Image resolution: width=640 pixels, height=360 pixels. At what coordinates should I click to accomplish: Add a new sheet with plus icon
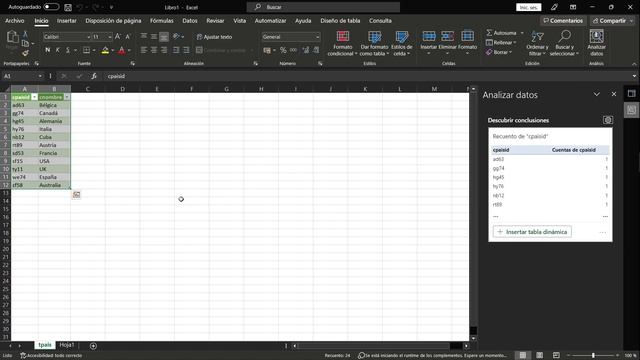pyautogui.click(x=93, y=346)
